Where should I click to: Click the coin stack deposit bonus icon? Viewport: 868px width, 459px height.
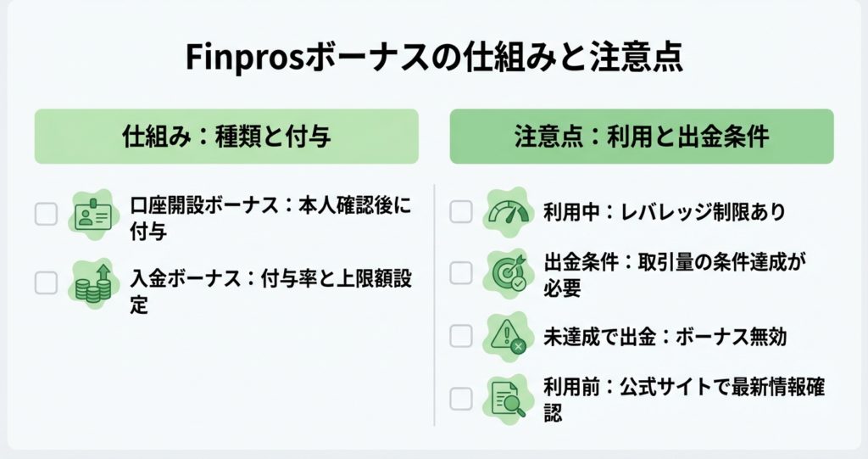click(92, 283)
